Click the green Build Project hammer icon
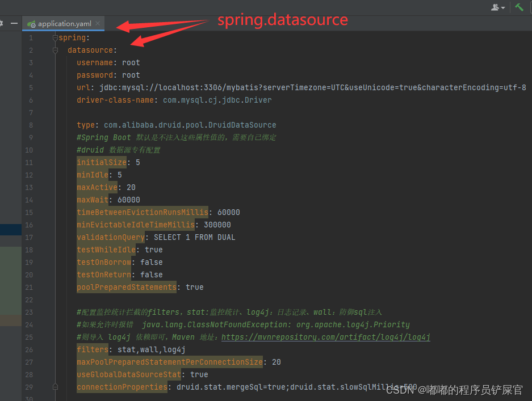Screen dimensions: 532x401 tap(519, 7)
